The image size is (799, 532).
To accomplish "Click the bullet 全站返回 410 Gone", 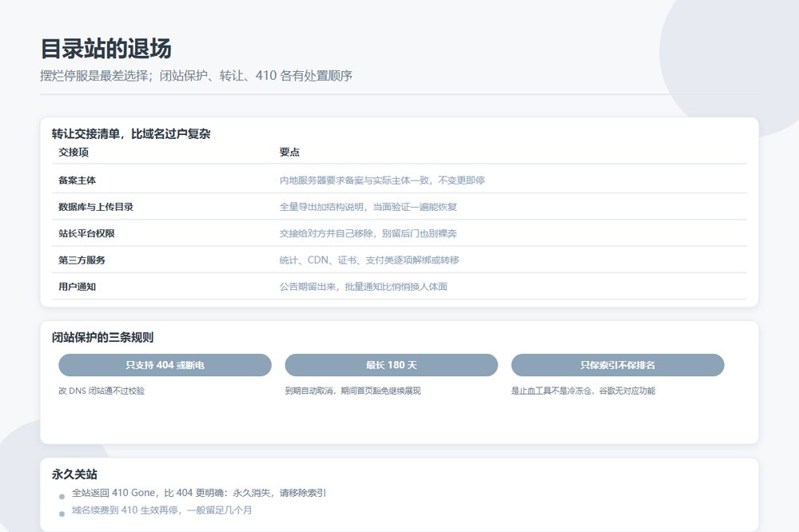I will pos(199,493).
